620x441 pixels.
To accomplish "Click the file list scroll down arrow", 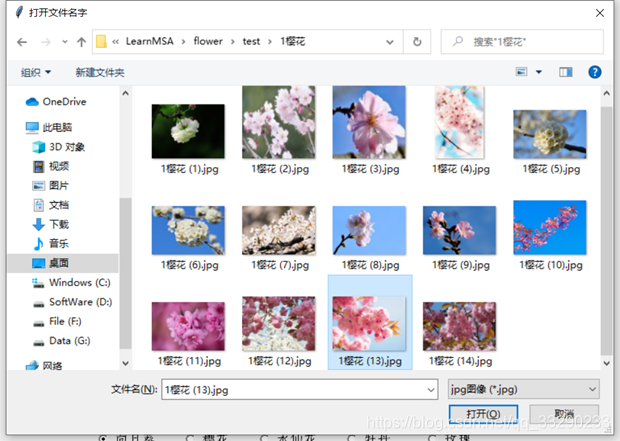I will tap(607, 363).
